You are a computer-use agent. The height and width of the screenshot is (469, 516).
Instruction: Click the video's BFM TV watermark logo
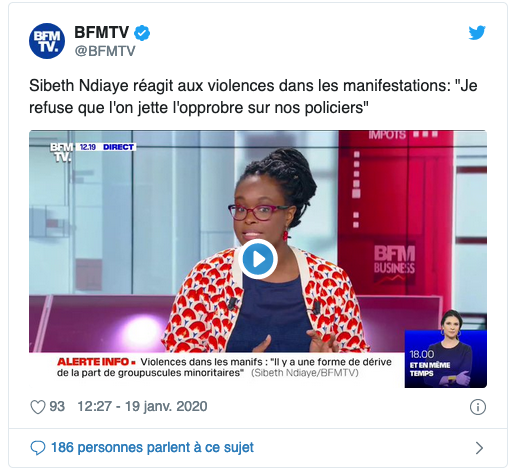click(61, 152)
